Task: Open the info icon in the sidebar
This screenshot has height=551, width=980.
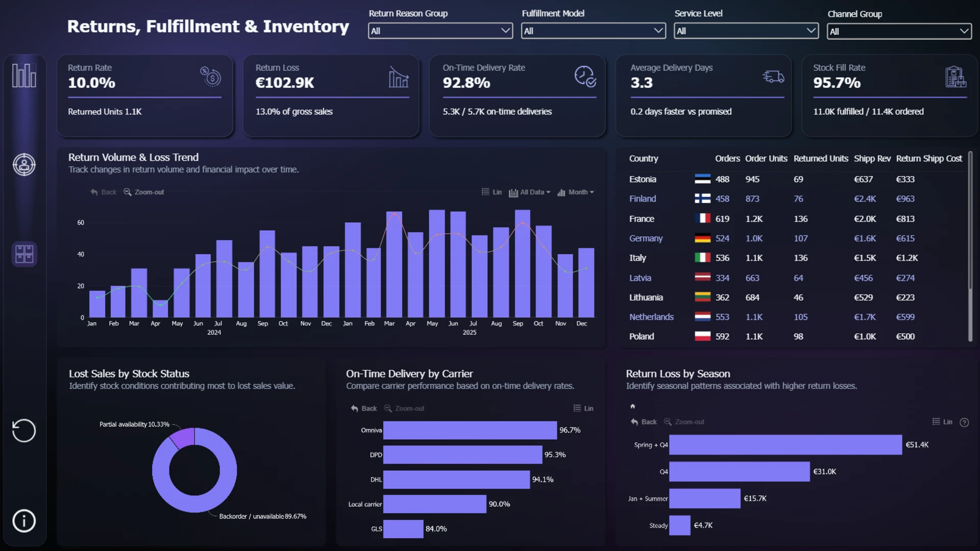Action: click(24, 521)
